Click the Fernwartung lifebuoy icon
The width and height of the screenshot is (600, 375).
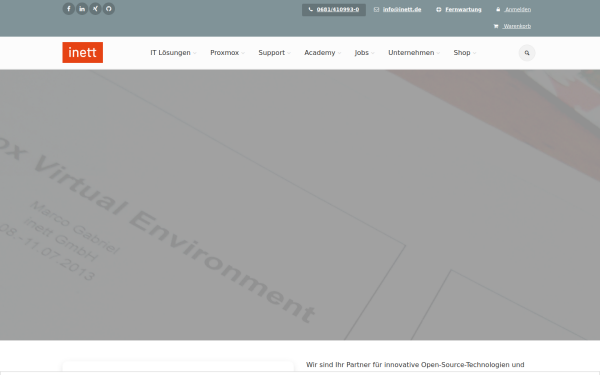tap(439, 10)
